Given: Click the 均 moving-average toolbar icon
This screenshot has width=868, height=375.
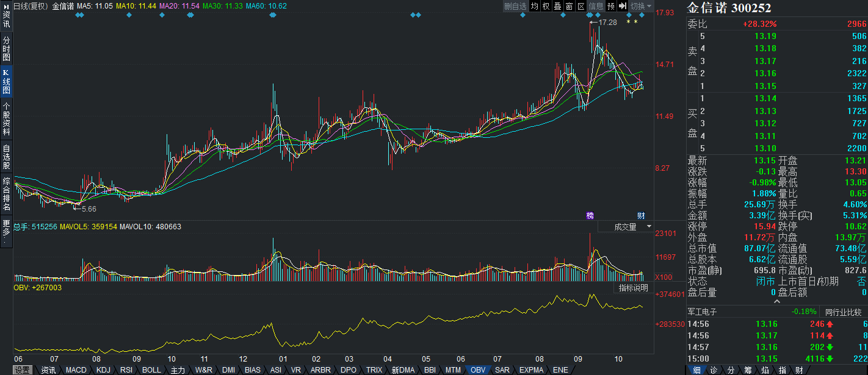Looking at the screenshot, I should (x=535, y=6).
